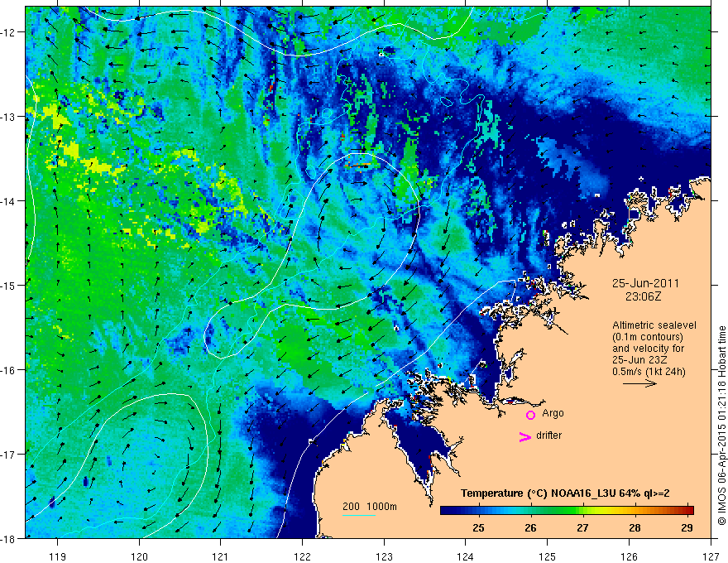Click the longitude axis label 120

139,556
